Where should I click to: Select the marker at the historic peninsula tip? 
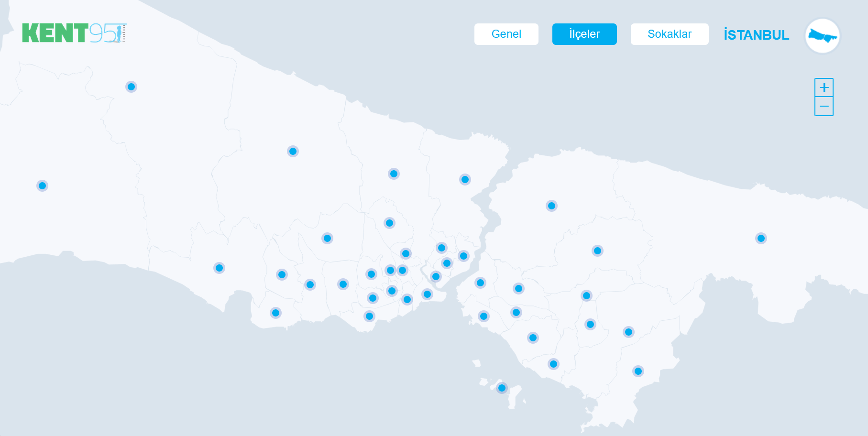[x=427, y=294]
